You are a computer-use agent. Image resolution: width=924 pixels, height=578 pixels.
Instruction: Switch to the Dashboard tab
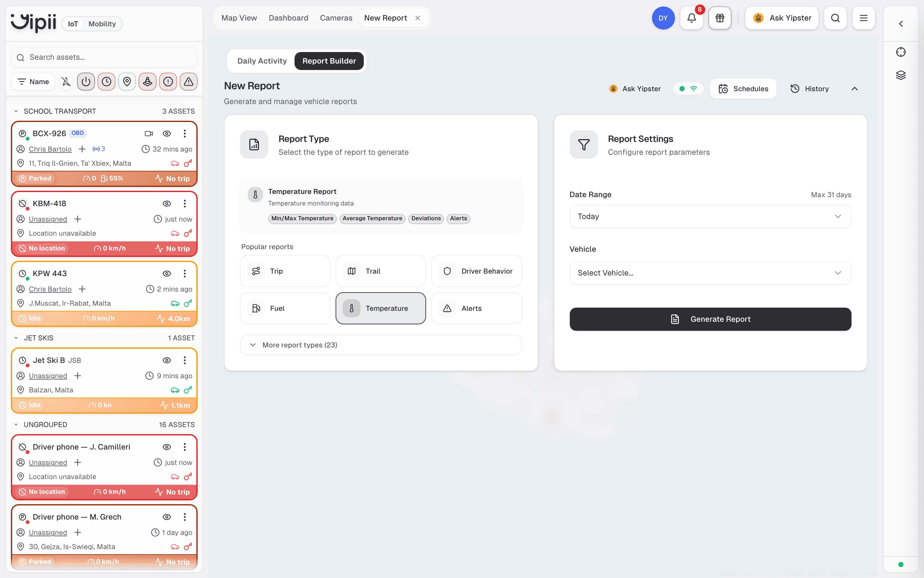coord(288,18)
